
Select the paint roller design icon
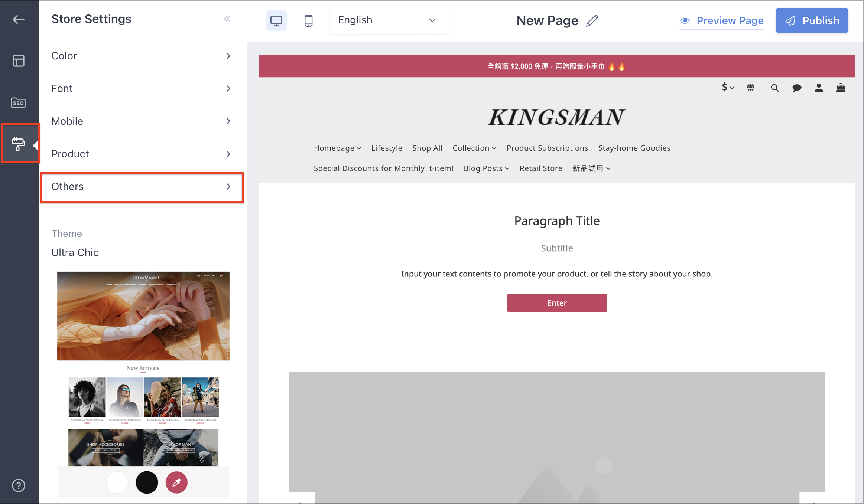[19, 144]
